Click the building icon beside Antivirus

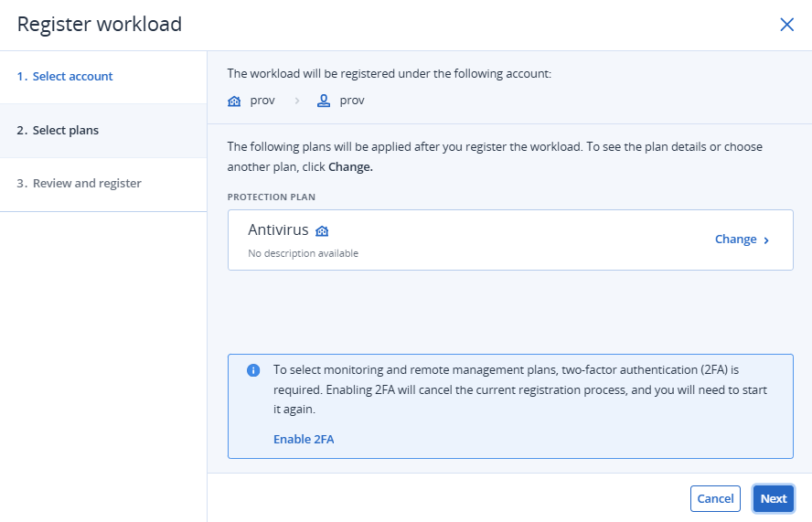[x=322, y=231]
